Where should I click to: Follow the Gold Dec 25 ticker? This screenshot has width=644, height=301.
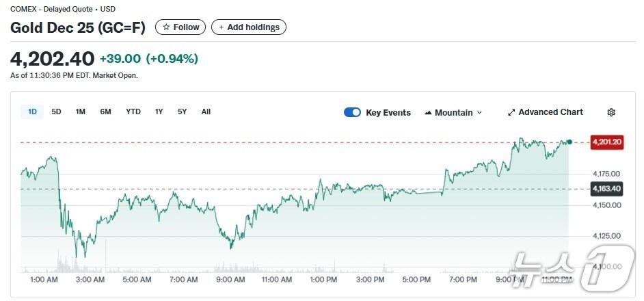click(181, 27)
